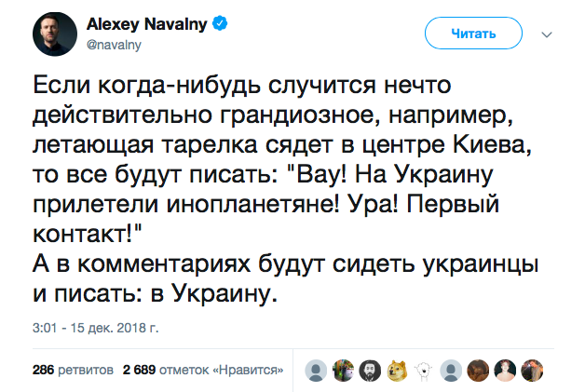Viewport: 585px width, 392px height.
Task: Open the shirtless man on dark background avatar
Action: (x=505, y=368)
